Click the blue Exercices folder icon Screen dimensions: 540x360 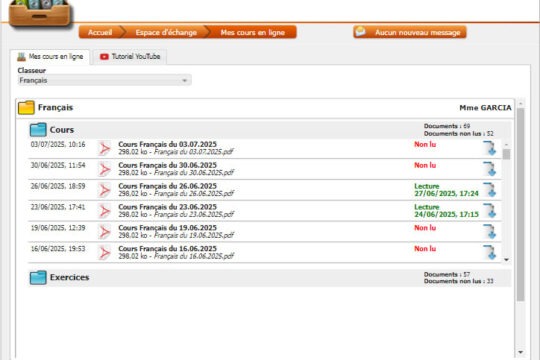[38, 278]
